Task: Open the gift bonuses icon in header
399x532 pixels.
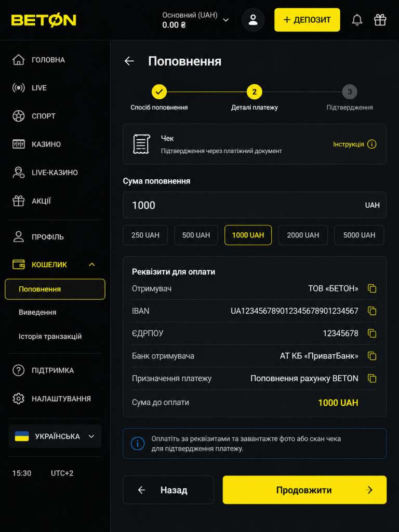Action: [x=380, y=20]
